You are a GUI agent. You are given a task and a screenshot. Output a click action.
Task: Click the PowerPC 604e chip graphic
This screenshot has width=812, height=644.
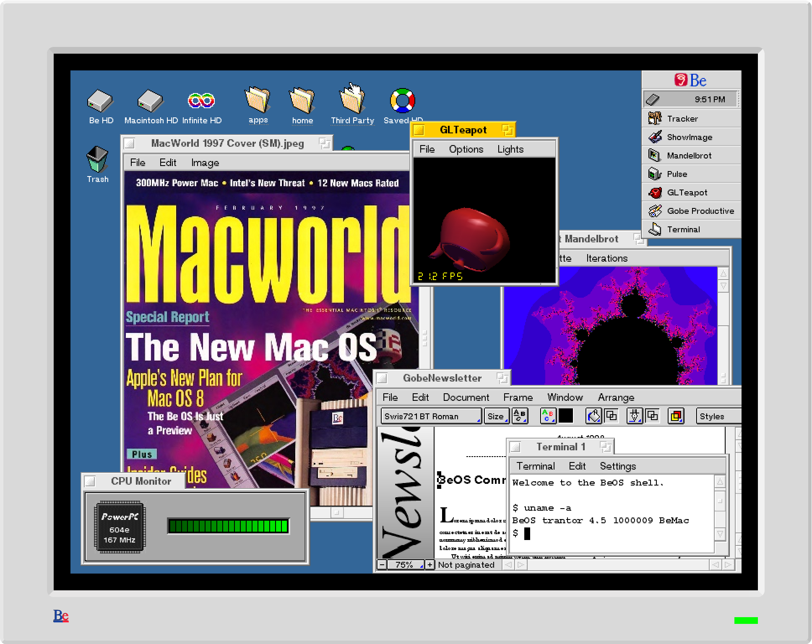pos(120,527)
